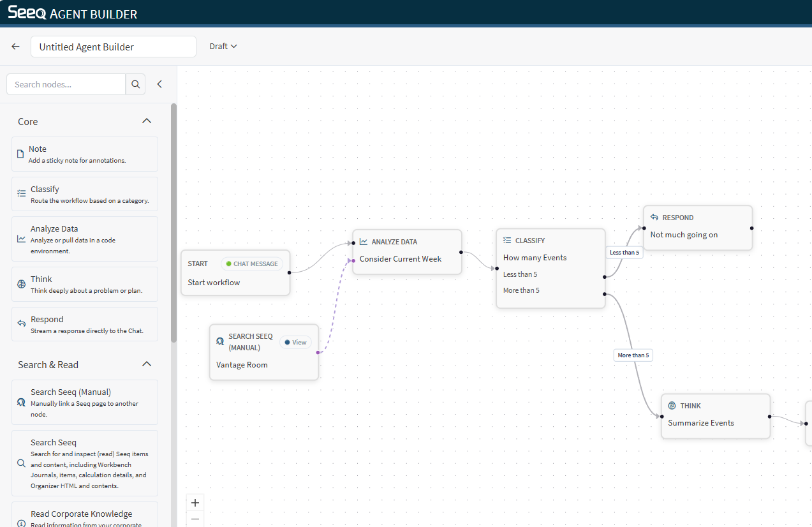Click the "More than 5" edge label
The height and width of the screenshot is (527, 812).
click(633, 355)
